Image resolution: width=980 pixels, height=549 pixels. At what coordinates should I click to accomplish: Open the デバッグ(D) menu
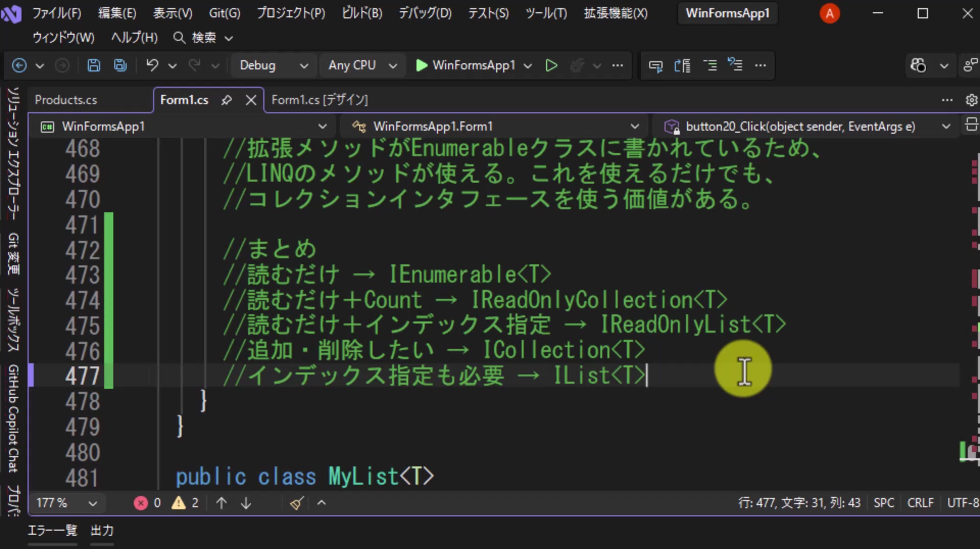[x=425, y=13]
